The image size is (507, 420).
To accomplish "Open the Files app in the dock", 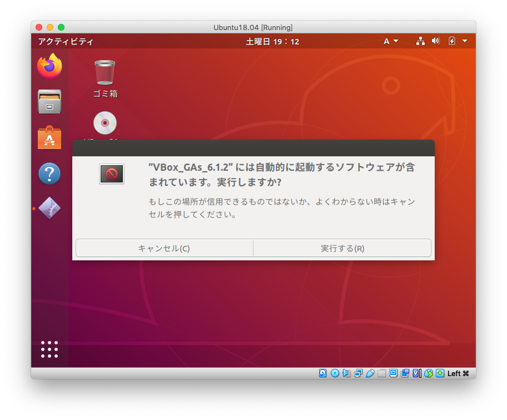I will coord(49,102).
